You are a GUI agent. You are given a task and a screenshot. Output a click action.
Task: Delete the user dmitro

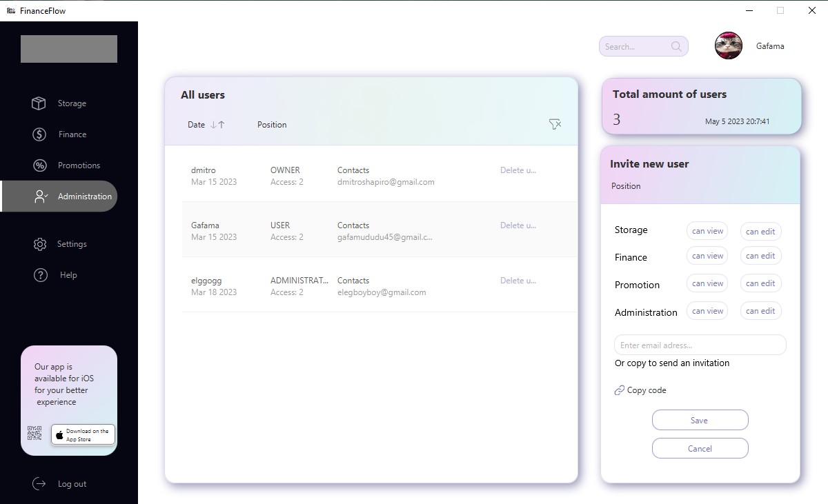(518, 170)
